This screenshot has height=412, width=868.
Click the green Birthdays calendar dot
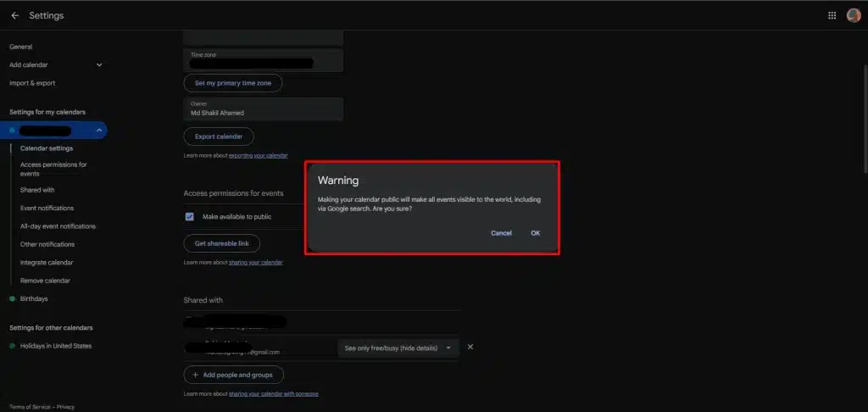(12, 298)
